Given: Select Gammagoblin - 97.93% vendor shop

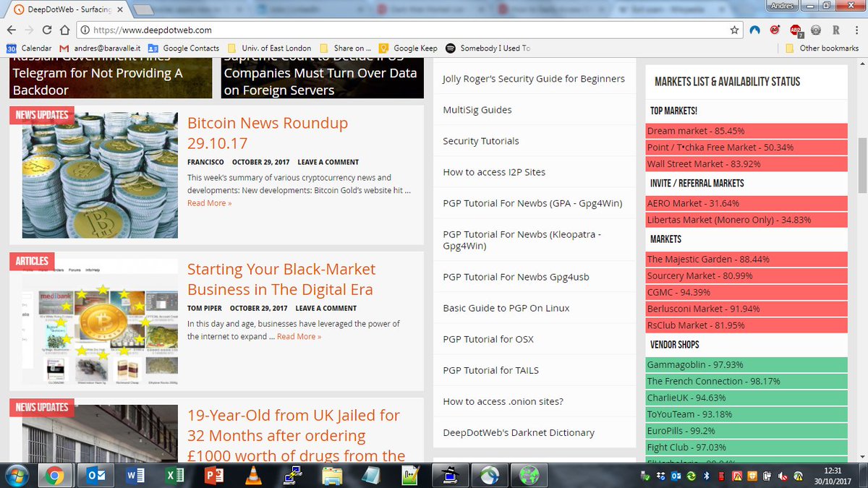Looking at the screenshot, I should [746, 364].
